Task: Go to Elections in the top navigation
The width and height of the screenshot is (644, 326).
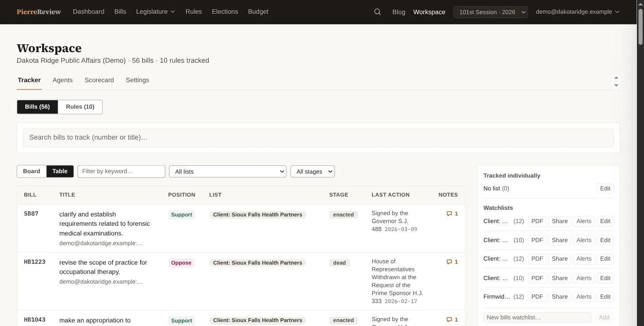Action: pos(225,12)
